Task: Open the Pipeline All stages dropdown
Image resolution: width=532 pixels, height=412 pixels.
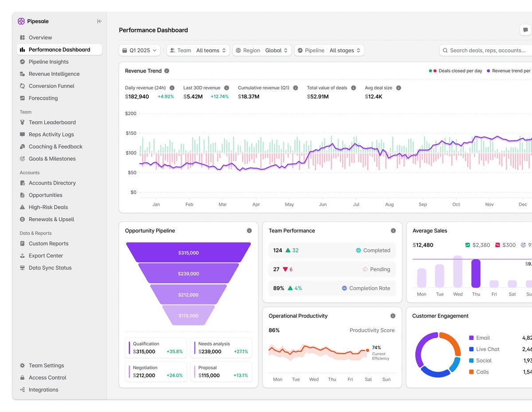Action: coord(329,51)
